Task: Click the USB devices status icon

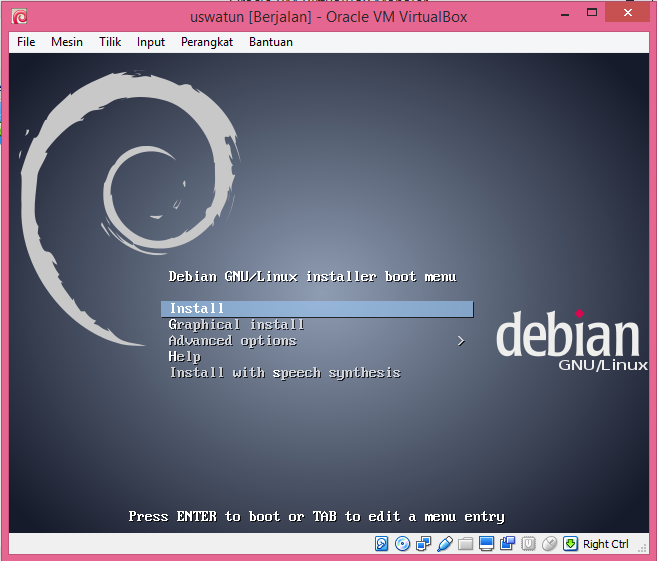Action: [x=445, y=544]
